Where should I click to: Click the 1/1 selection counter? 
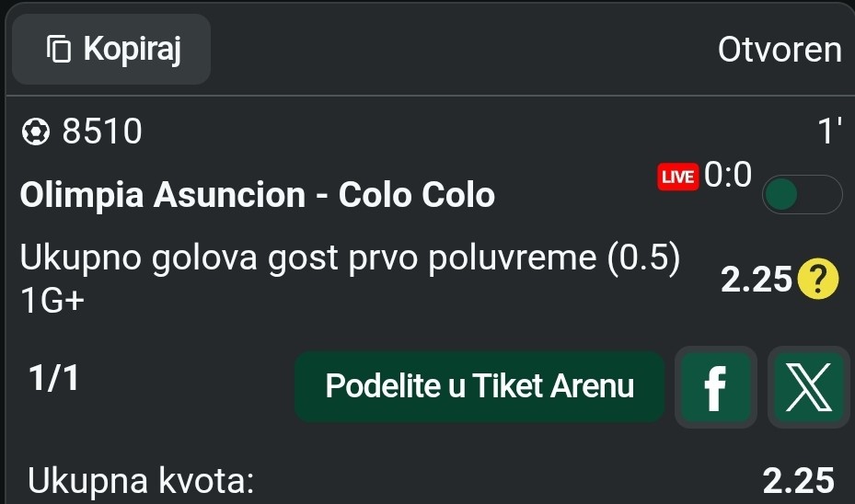pos(54,379)
